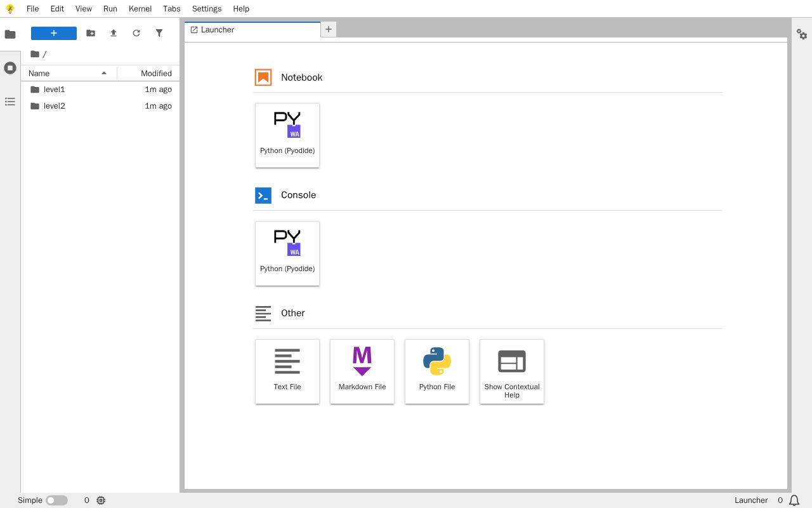The width and height of the screenshot is (812, 508).
Task: Click the Upload Files icon
Action: click(x=114, y=33)
